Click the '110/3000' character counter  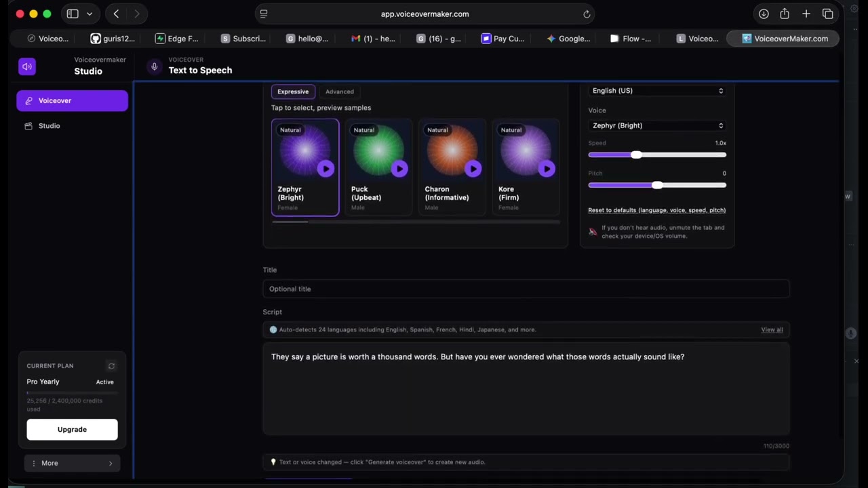point(776,446)
